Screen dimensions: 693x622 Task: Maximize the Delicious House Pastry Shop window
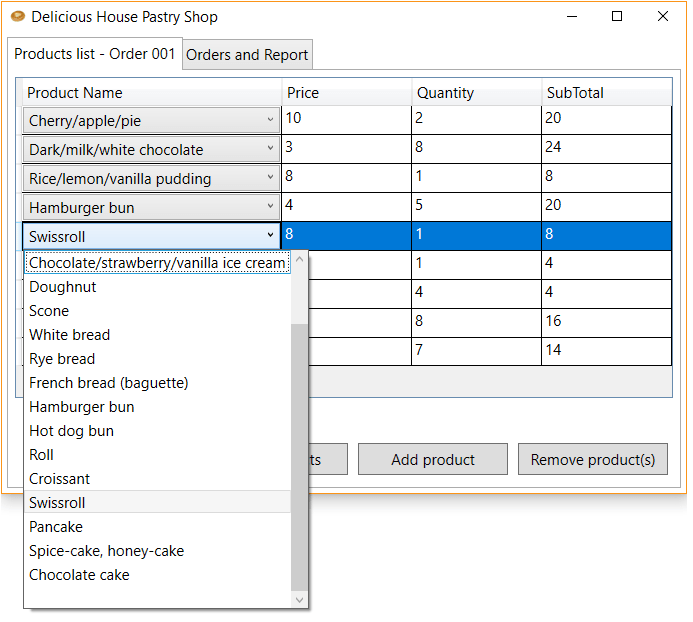[x=617, y=17]
